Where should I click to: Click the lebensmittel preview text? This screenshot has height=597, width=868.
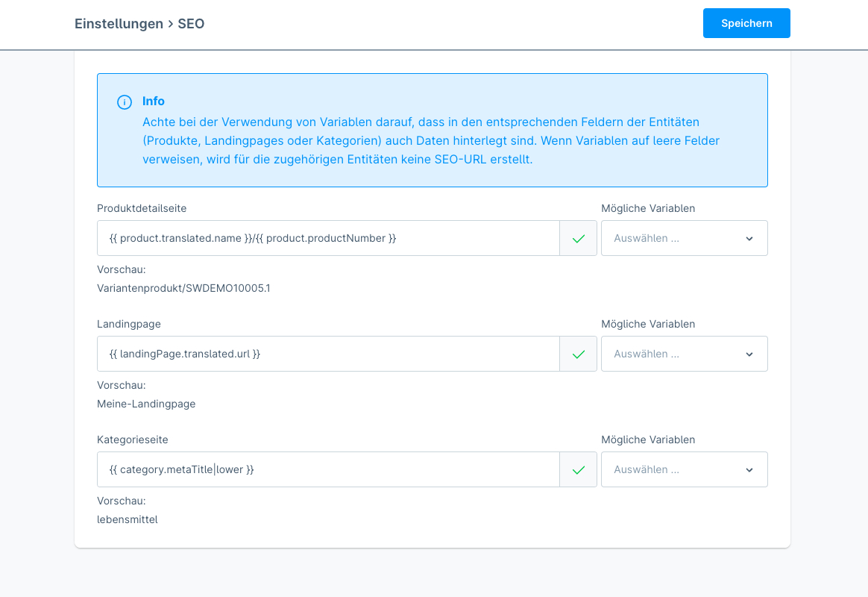[128, 519]
